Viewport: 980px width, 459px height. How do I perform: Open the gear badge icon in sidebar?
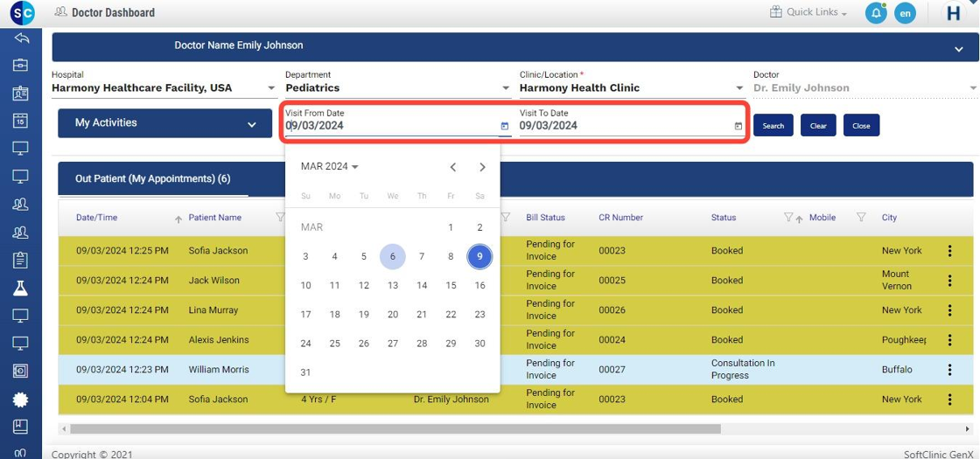click(21, 399)
